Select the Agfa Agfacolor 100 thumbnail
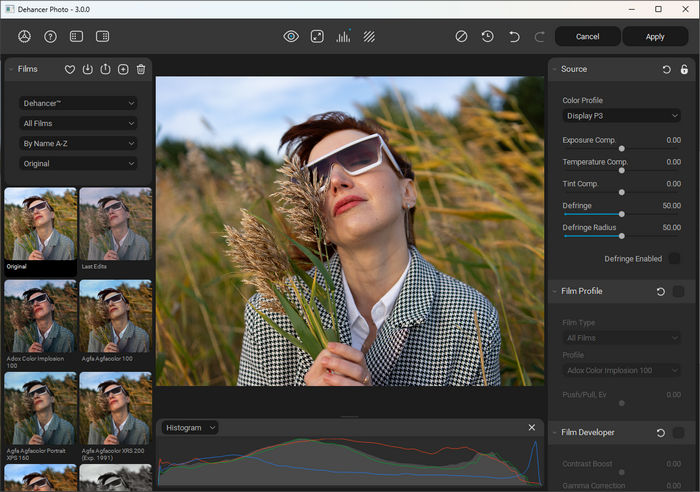 (x=116, y=317)
